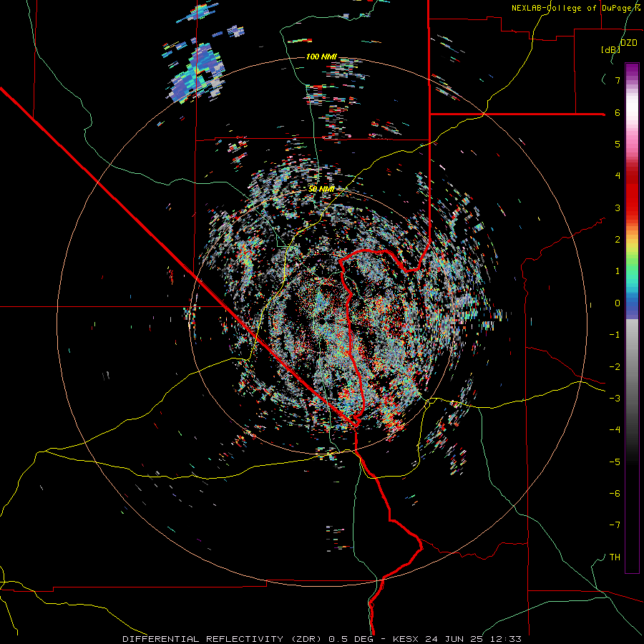Click the 50 NMI range ring label
Viewport: 644px width, 644px height.
point(321,189)
